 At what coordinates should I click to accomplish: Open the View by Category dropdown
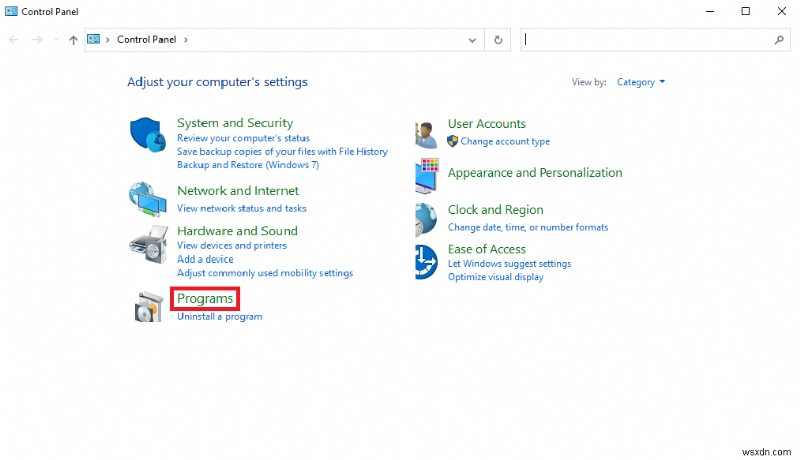[x=641, y=82]
